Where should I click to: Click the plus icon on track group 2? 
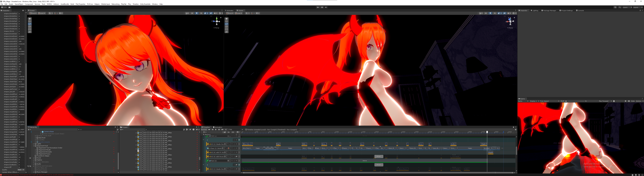click(239, 140)
